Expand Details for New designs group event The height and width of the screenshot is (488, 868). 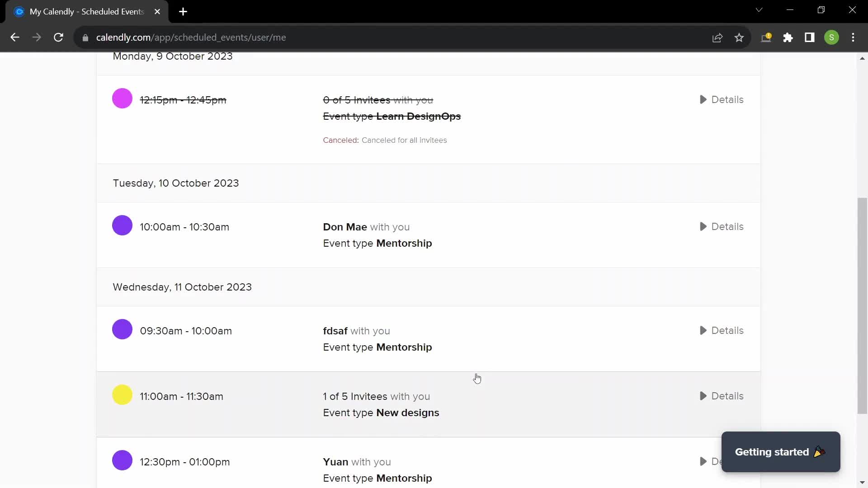(722, 396)
